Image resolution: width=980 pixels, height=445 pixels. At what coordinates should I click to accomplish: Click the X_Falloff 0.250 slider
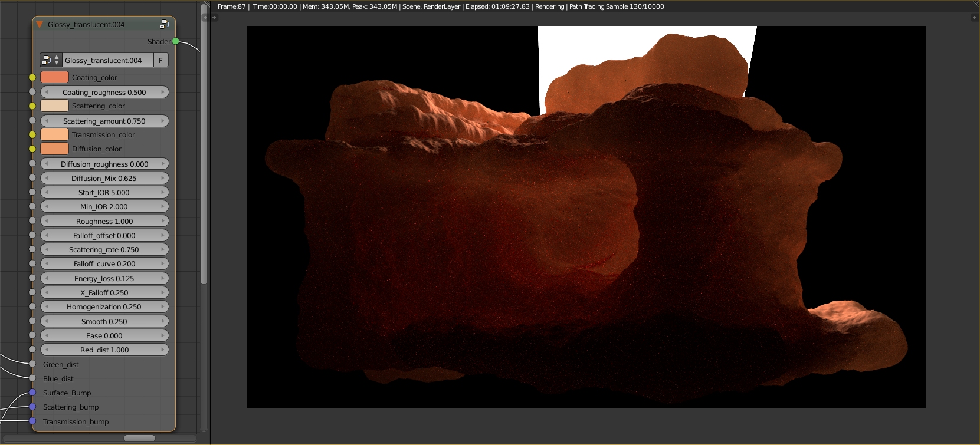pos(104,292)
